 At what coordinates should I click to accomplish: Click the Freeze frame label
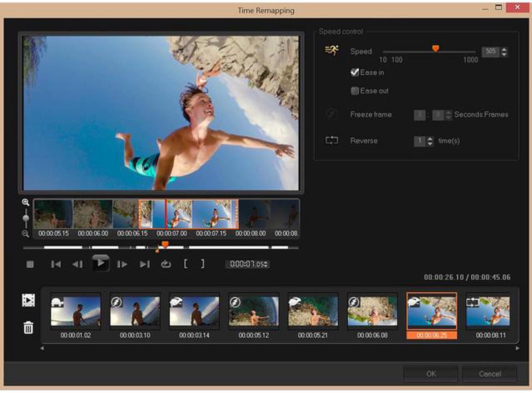[371, 114]
